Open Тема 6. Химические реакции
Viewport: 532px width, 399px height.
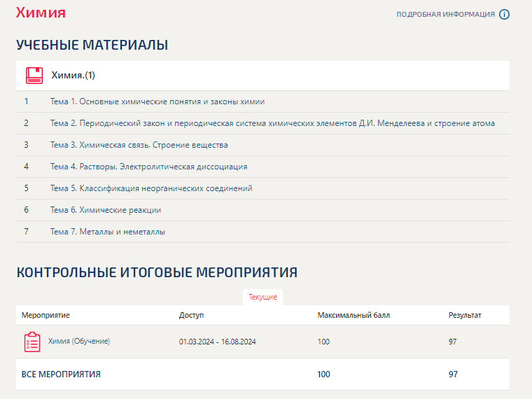pyautogui.click(x=106, y=210)
